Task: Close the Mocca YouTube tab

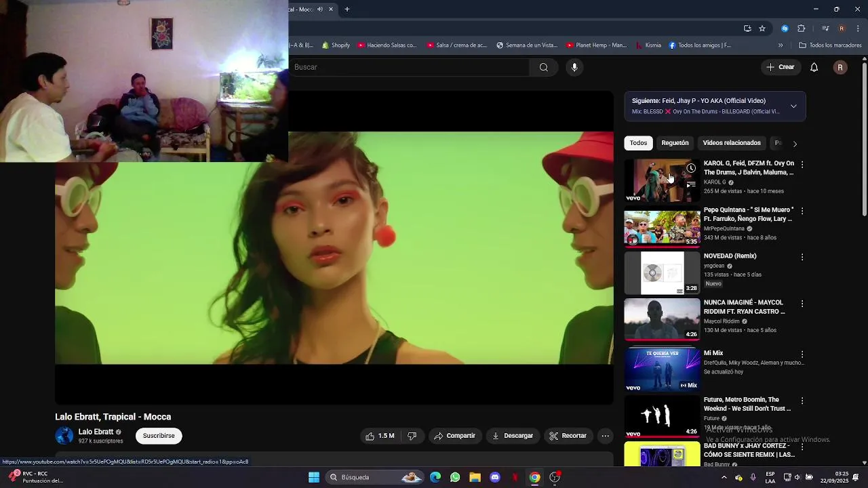Action: pyautogui.click(x=331, y=9)
